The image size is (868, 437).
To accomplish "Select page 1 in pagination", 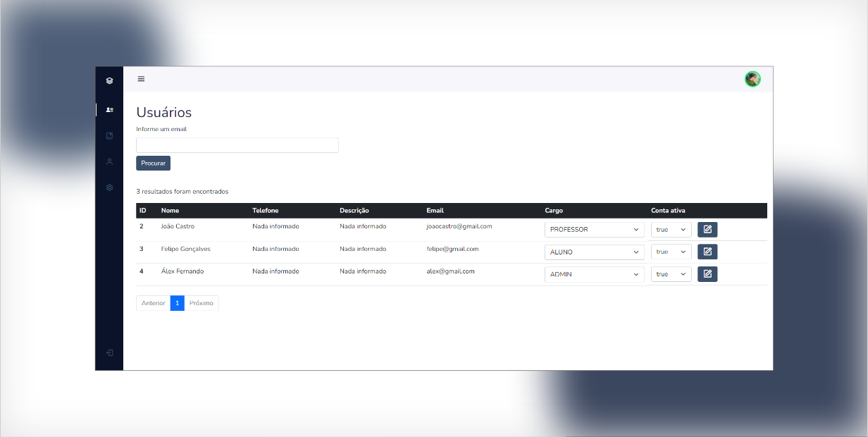I will (x=178, y=303).
